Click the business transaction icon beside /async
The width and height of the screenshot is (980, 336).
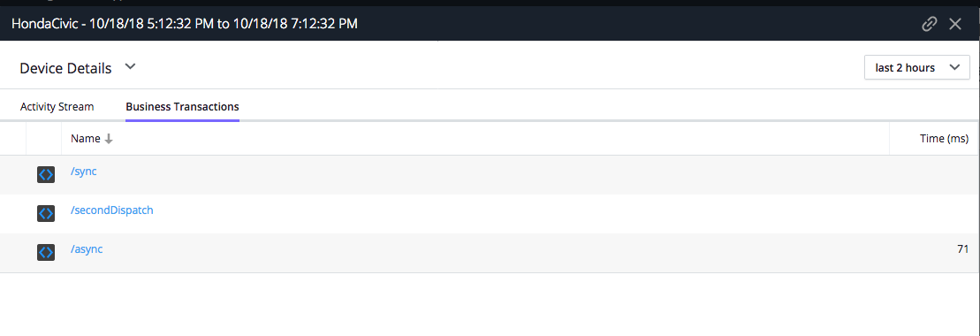pyautogui.click(x=46, y=252)
